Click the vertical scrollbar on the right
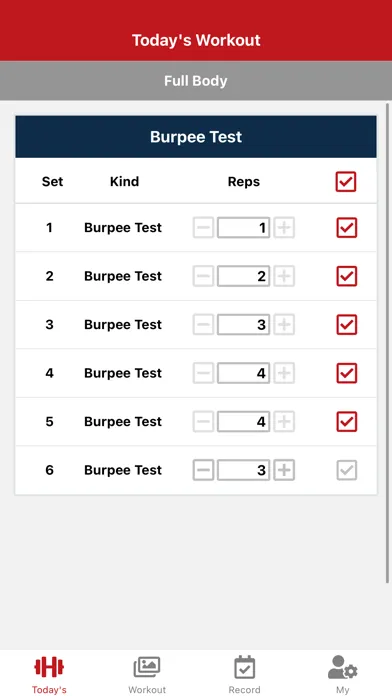392x696 pixels. (388, 343)
